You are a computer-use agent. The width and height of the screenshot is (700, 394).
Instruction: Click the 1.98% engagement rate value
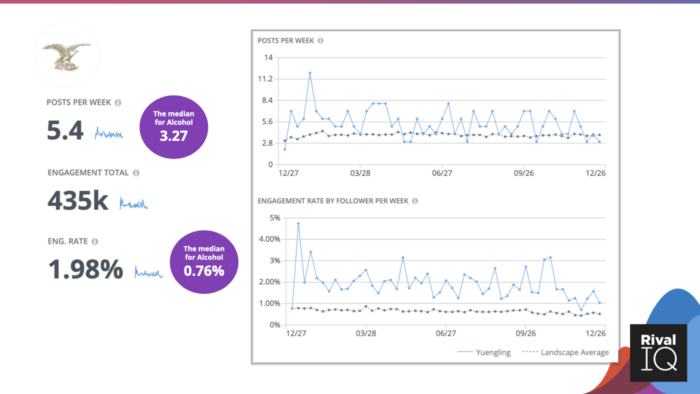(x=85, y=270)
